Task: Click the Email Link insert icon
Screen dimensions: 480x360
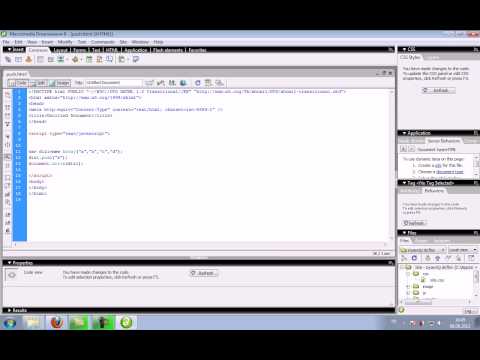Action: [x=19, y=60]
